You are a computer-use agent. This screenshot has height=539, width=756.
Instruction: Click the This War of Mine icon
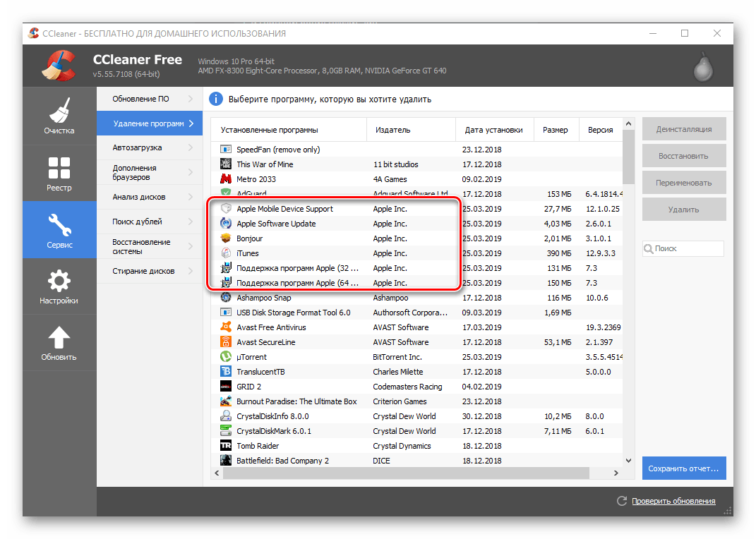(x=226, y=164)
